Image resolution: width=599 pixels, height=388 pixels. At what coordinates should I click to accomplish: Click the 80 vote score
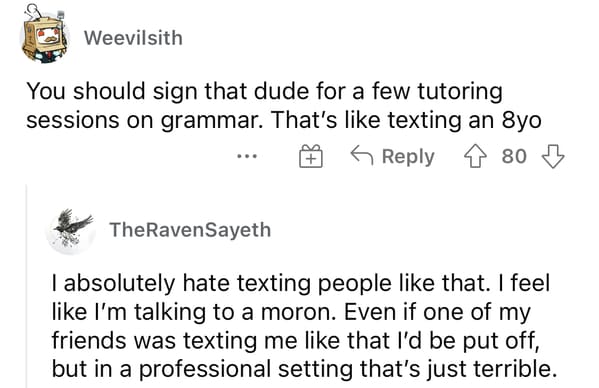point(514,156)
